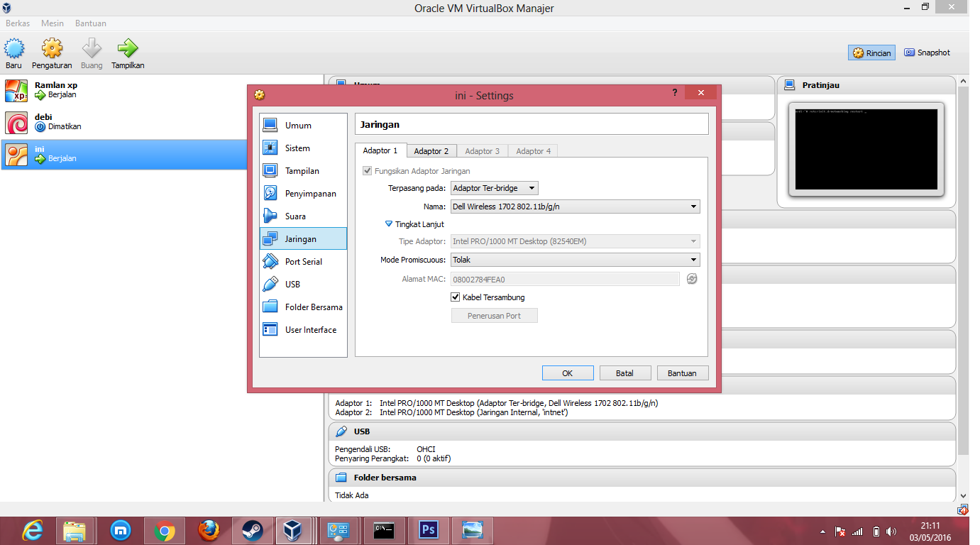Image resolution: width=980 pixels, height=545 pixels.
Task: Open Steam from taskbar
Action: [251, 530]
